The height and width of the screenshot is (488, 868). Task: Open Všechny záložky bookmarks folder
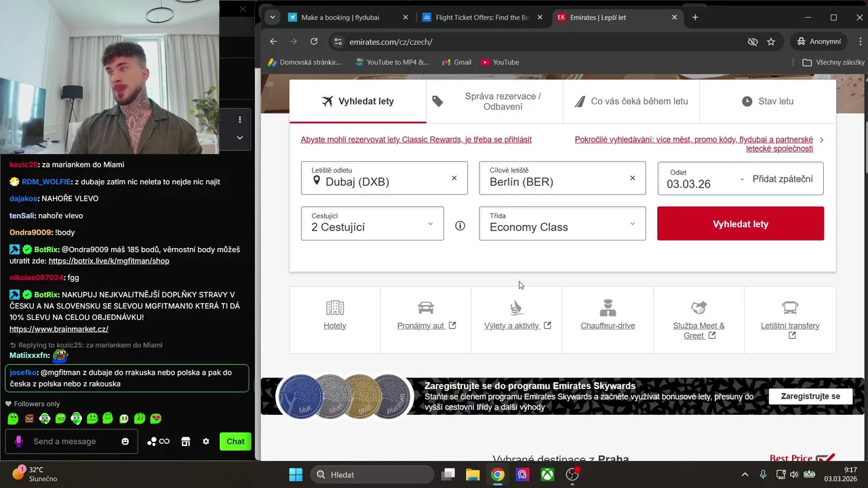coord(833,62)
